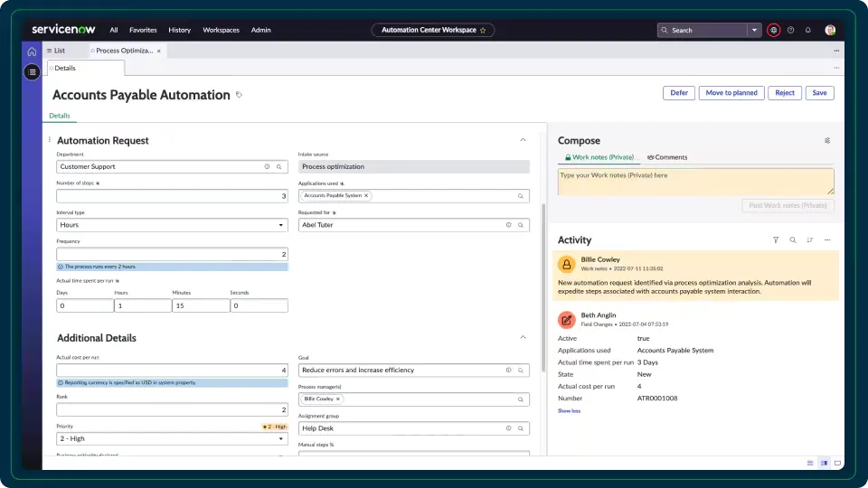This screenshot has height=488, width=868.
Task: Open the Priority 2 - High dropdown
Action: (172, 439)
